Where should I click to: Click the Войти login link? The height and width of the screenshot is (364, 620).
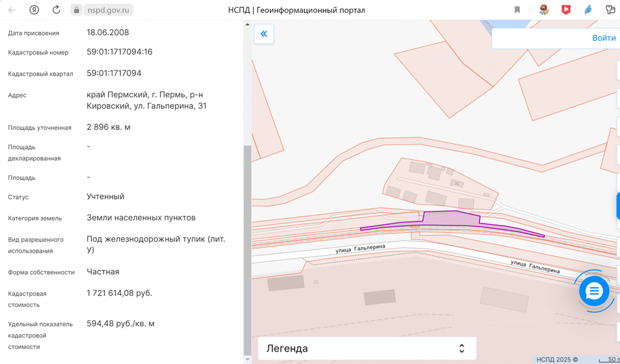(604, 38)
